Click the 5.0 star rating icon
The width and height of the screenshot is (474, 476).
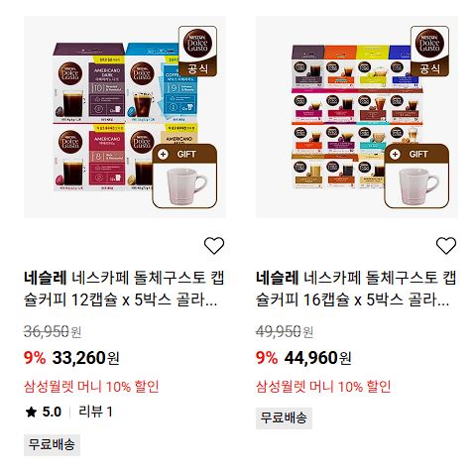31,412
